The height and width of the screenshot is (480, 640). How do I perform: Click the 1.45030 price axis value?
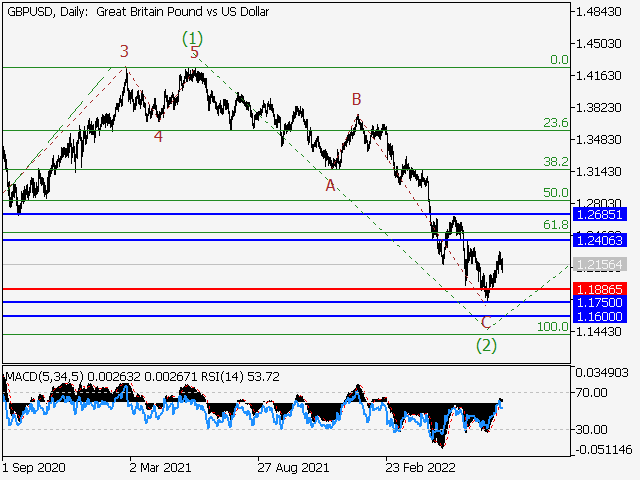pos(598,43)
